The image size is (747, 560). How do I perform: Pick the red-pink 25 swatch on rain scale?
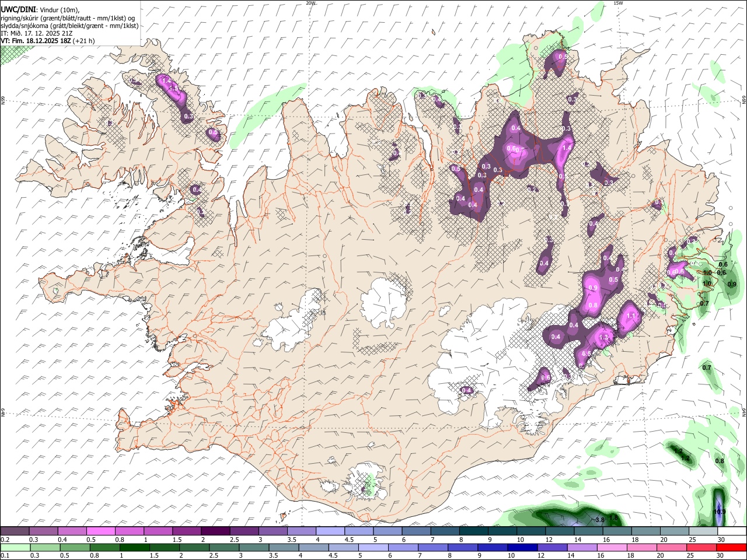coord(702,548)
